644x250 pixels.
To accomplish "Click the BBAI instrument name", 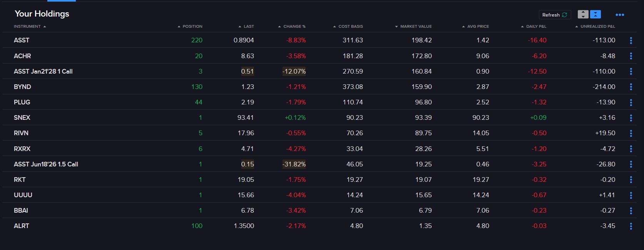I will tap(21, 210).
